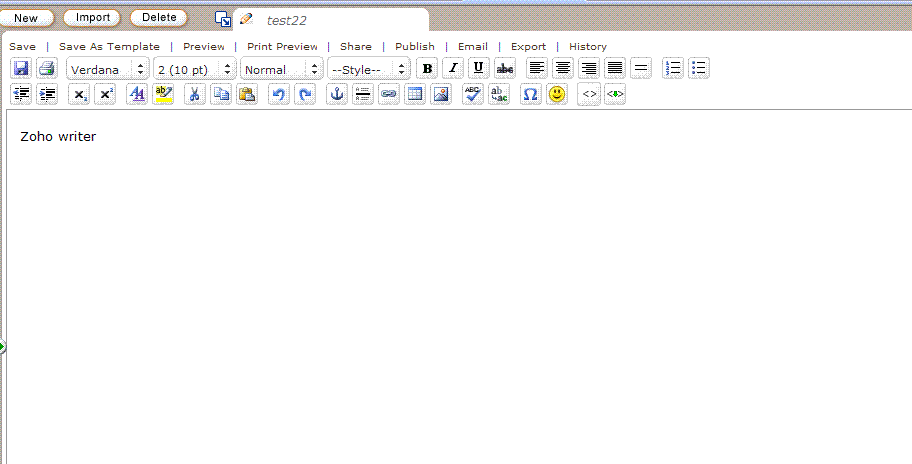912x464 pixels.
Task: Open the highlight background color picker
Action: pyautogui.click(x=163, y=94)
